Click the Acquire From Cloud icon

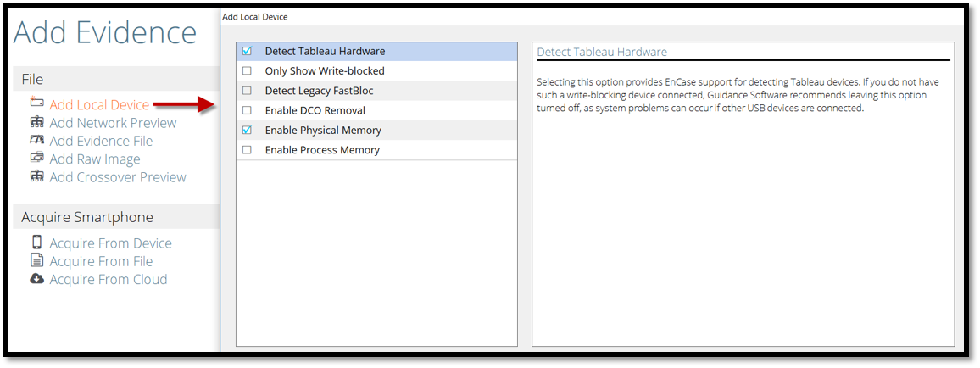pos(36,279)
